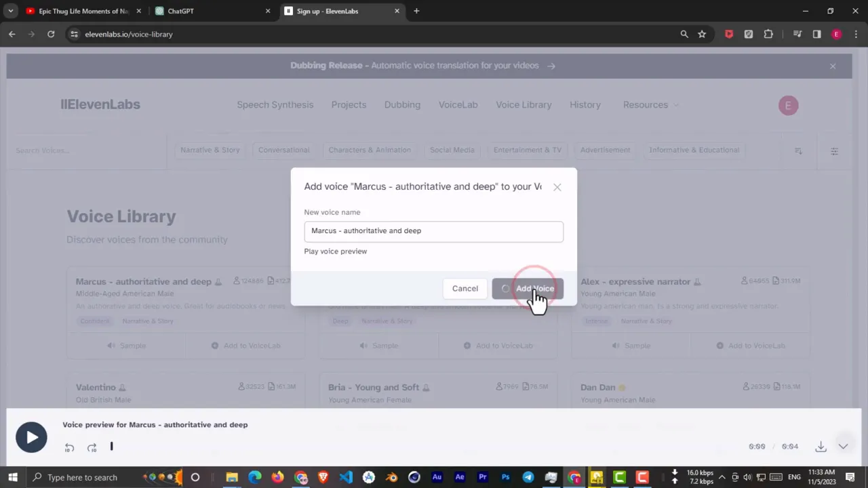Open Adobe Premiere Pro from taskbar
Screen dimensions: 868x488
pos(482,478)
